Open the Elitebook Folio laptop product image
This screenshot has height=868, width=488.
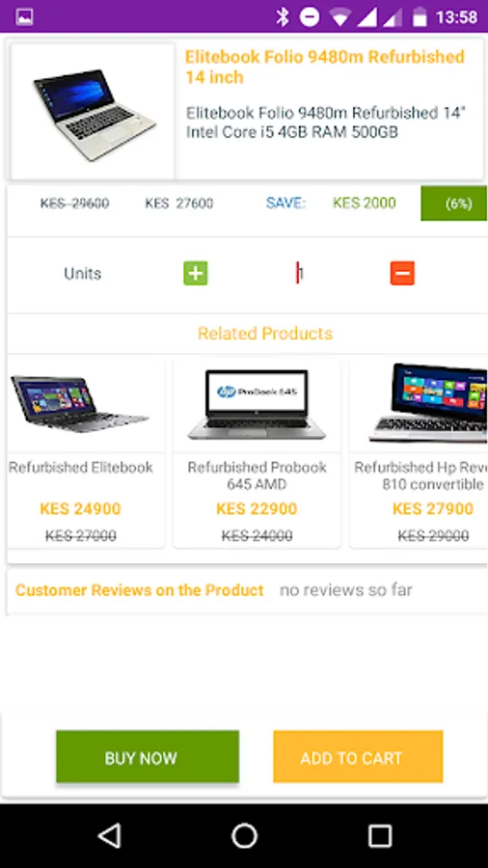[x=93, y=111]
